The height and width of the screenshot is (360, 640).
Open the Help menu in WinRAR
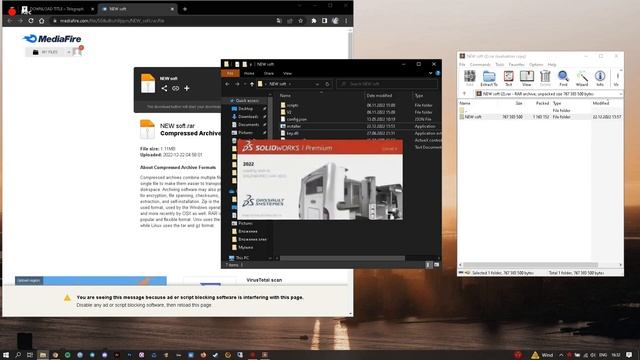pyautogui.click(x=552, y=64)
